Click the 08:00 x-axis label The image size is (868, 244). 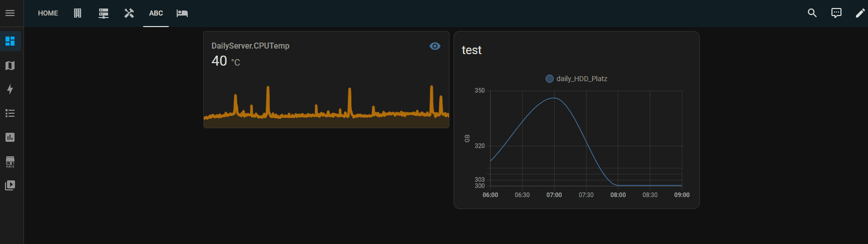coord(618,195)
